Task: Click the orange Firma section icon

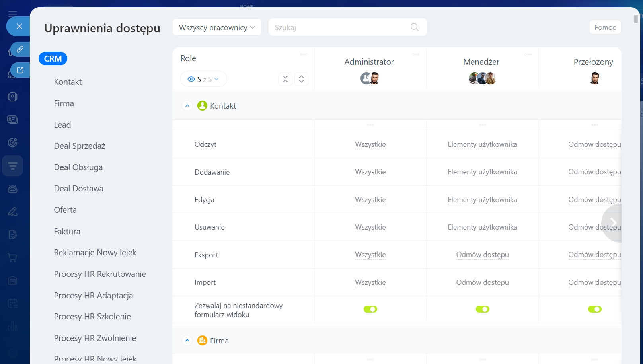Action: (202, 341)
